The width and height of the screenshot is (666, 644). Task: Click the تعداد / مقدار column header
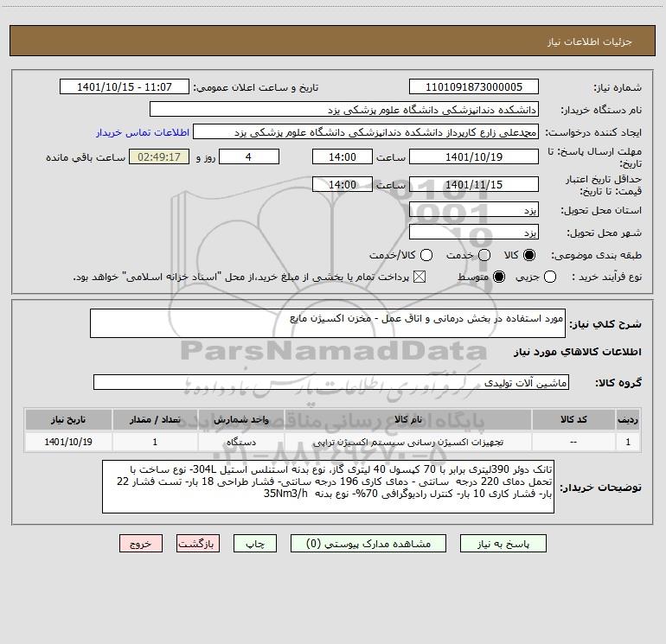(x=155, y=419)
